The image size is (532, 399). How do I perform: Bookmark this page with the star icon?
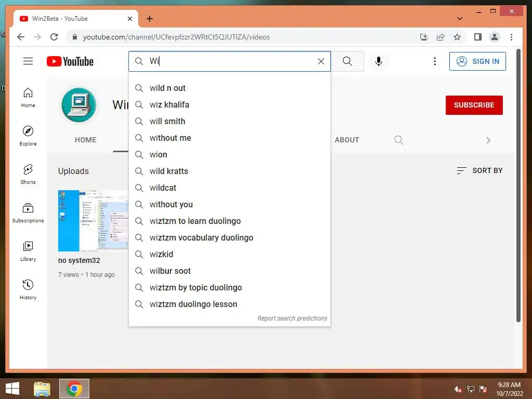click(457, 37)
